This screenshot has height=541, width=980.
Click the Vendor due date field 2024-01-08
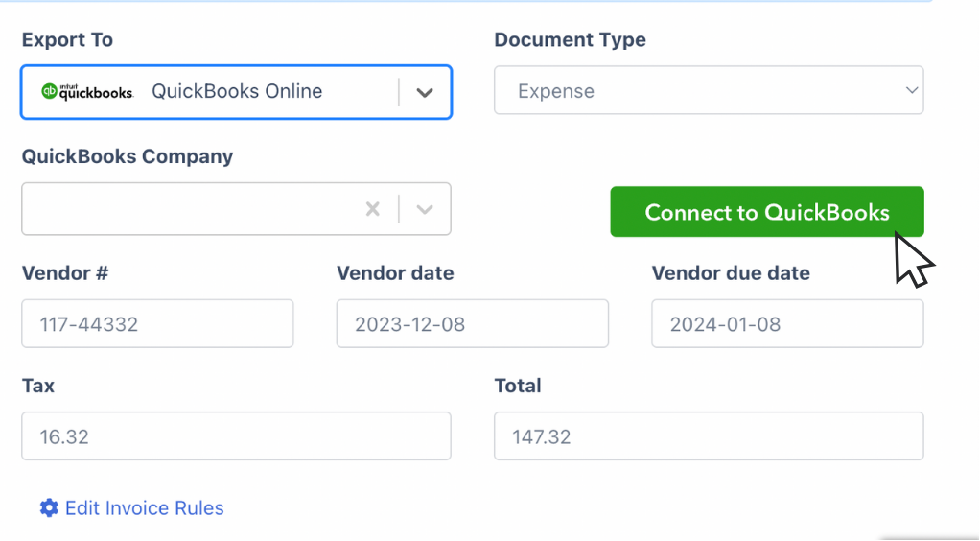coord(786,324)
